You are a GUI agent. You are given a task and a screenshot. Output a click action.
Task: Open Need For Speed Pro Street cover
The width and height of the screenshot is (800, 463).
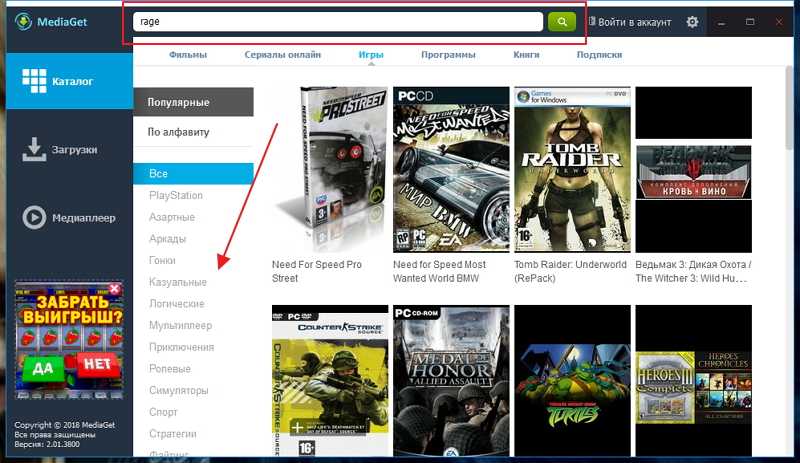[330, 169]
